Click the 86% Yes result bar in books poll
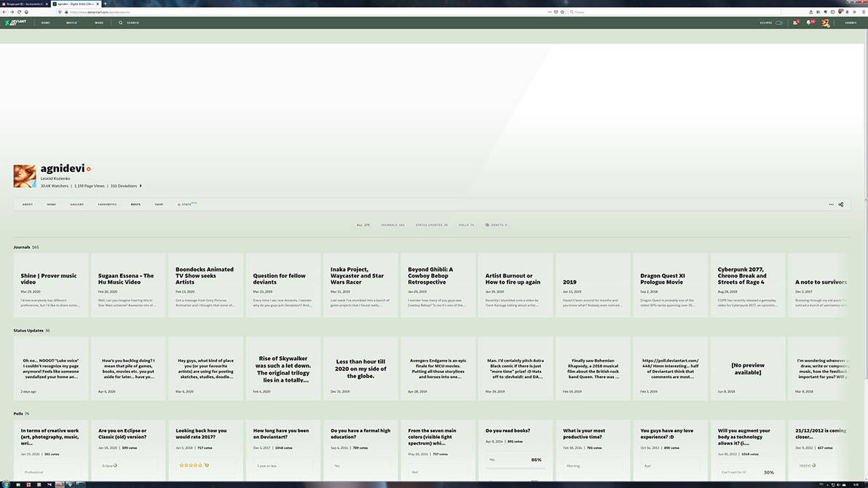868x488 pixels. [x=516, y=460]
